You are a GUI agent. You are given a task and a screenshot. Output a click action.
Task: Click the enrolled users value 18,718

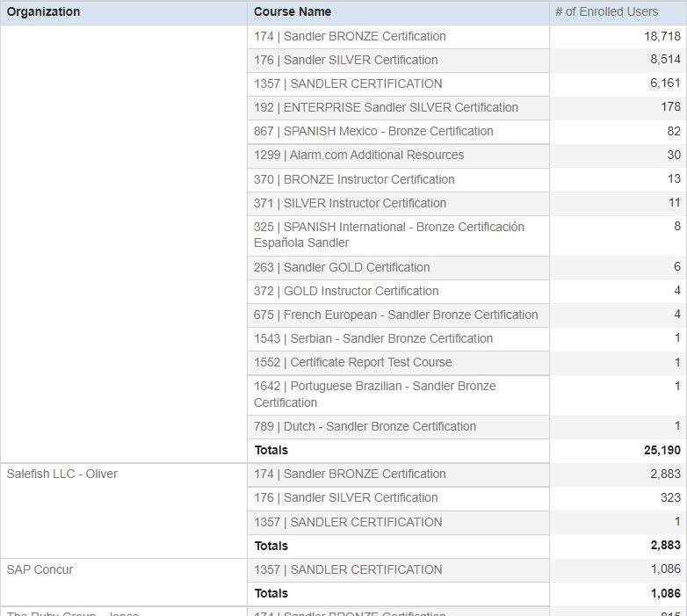point(662,36)
